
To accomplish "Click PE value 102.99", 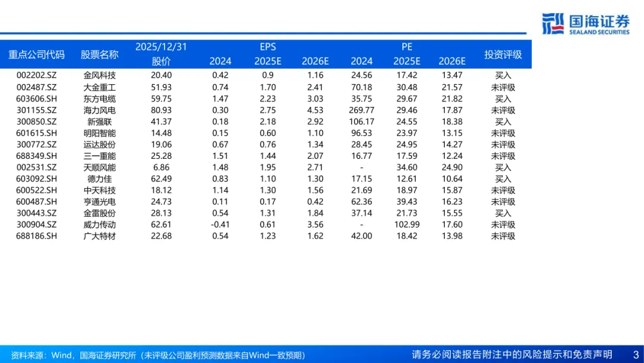I will (x=407, y=225).
